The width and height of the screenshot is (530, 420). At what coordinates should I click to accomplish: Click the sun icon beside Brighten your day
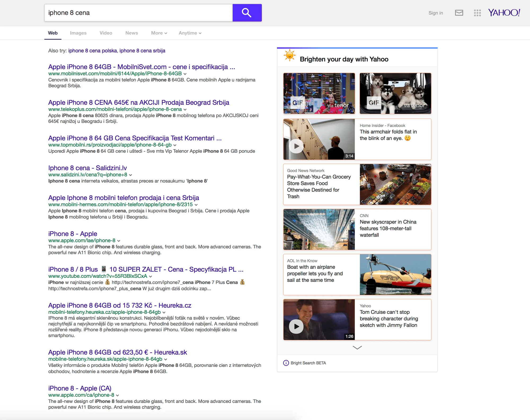click(290, 55)
